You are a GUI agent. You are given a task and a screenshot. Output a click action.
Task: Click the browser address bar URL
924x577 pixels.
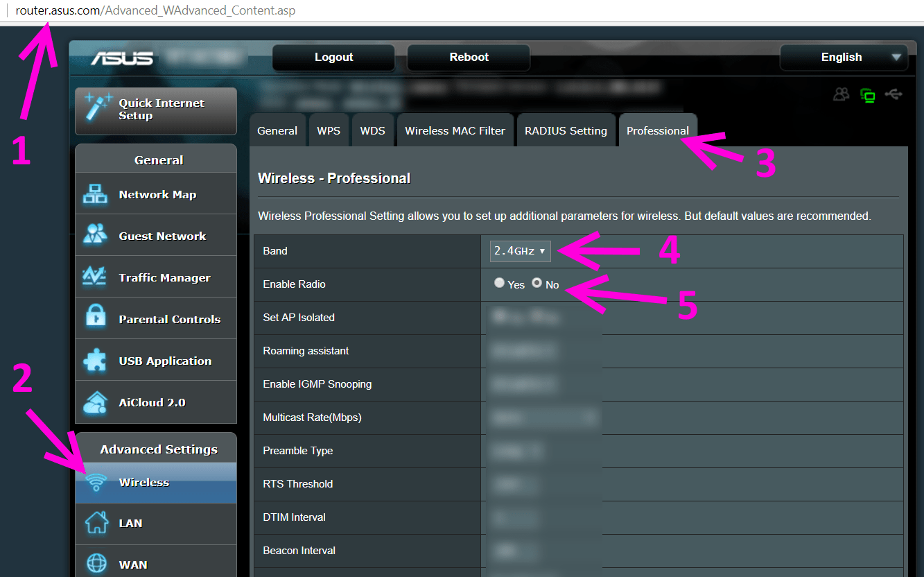coord(155,11)
